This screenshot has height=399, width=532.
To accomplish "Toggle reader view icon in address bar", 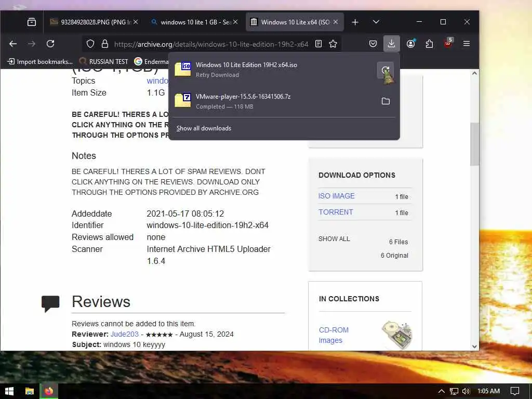I will tap(318, 44).
